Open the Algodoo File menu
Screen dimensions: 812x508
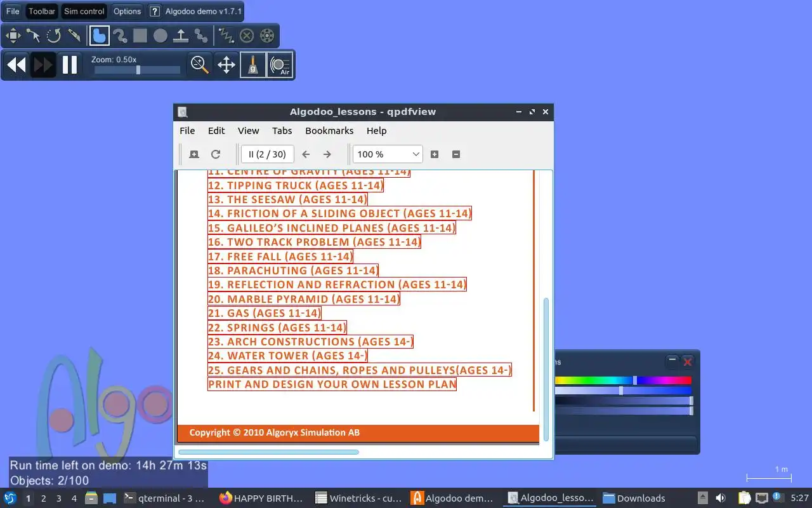pos(13,11)
